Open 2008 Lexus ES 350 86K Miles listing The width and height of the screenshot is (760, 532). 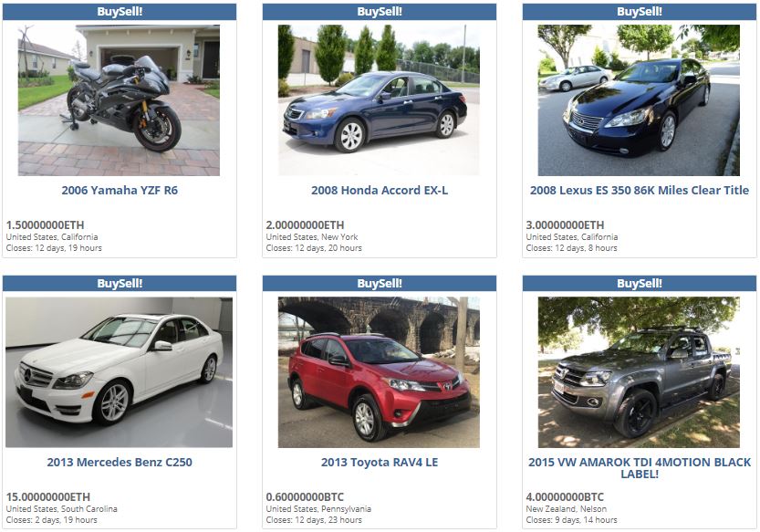[x=640, y=190]
